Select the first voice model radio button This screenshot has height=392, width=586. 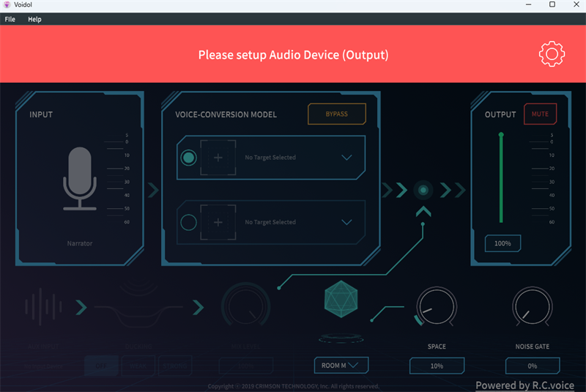click(x=188, y=158)
